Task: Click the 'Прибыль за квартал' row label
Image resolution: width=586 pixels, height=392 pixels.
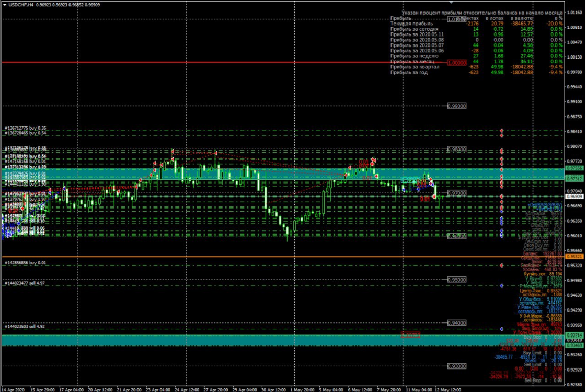Action: point(415,67)
